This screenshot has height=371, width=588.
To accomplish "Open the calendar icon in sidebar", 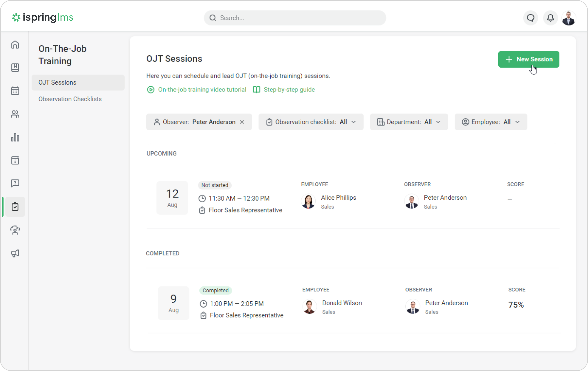I will [x=15, y=91].
